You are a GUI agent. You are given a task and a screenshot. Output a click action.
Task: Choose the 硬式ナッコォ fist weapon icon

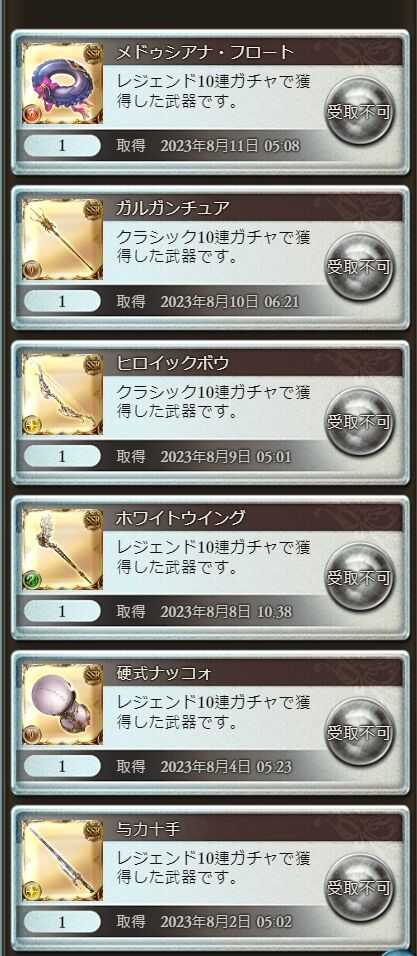pyautogui.click(x=62, y=704)
